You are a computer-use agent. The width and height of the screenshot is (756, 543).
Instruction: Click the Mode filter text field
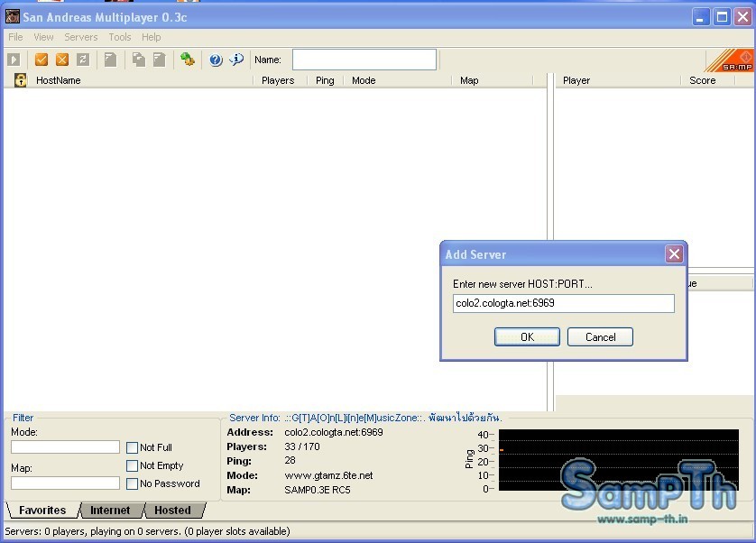click(x=65, y=447)
